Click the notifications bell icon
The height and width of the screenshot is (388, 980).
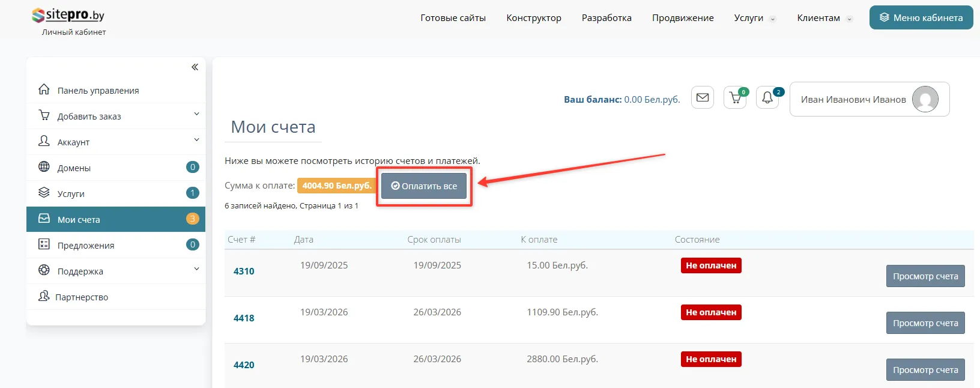point(767,97)
